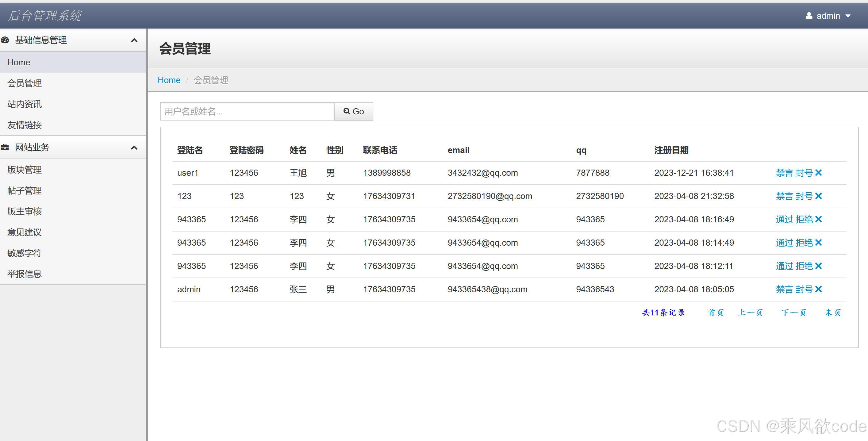Click the magnifier Go search button
The width and height of the screenshot is (868, 441).
pos(353,112)
